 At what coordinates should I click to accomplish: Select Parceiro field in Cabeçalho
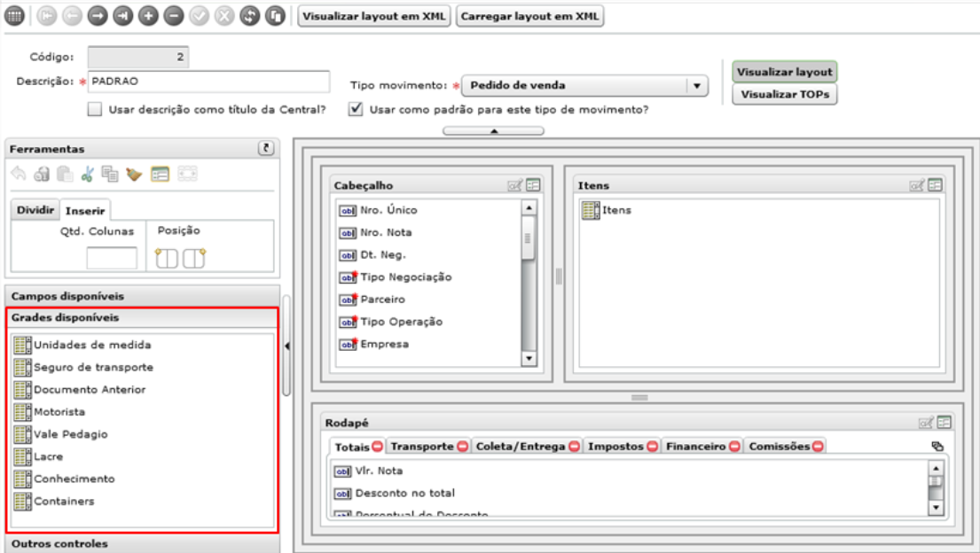(372, 300)
